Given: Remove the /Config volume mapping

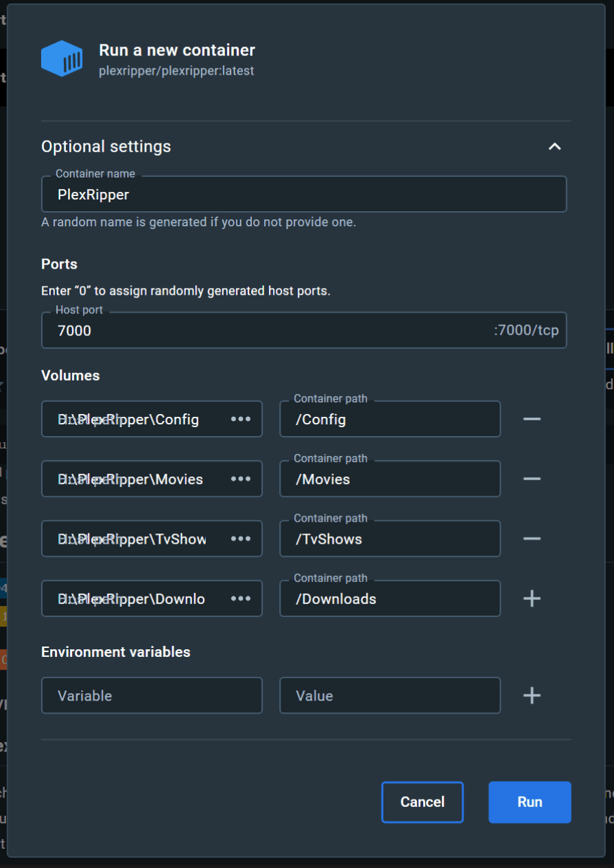Looking at the screenshot, I should (532, 419).
